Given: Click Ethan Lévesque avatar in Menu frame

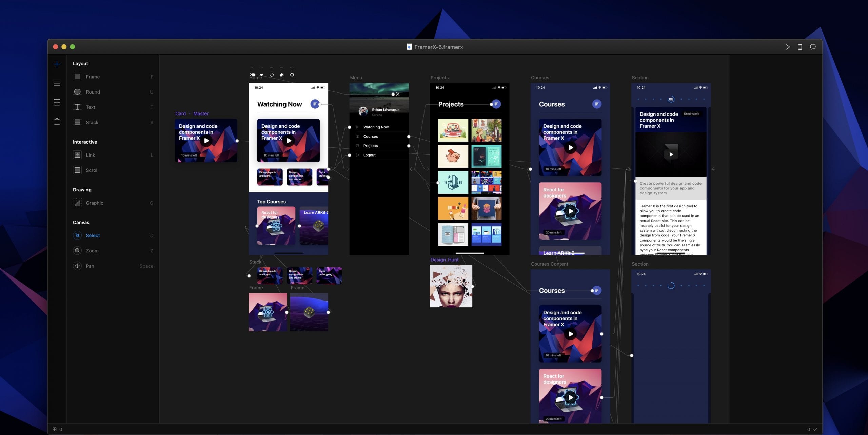Looking at the screenshot, I should 363,111.
